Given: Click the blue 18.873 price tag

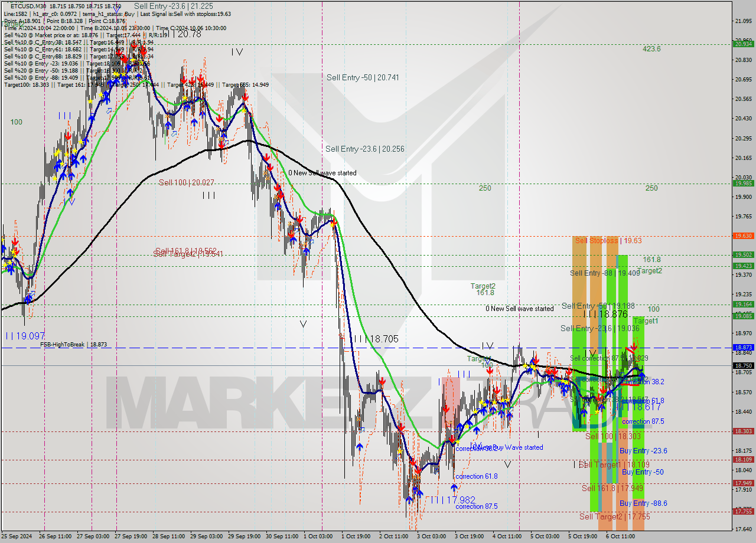Looking at the screenshot, I should point(743,347).
